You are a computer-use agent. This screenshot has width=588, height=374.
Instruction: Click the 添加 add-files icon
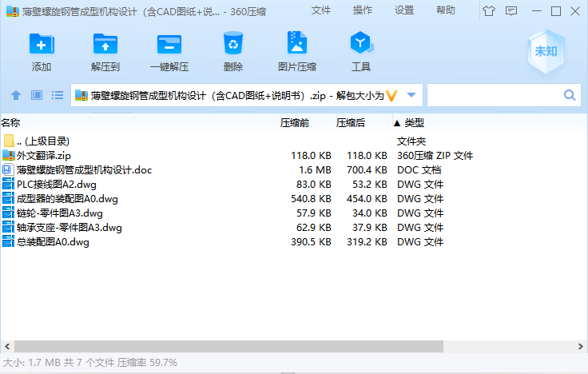42,44
